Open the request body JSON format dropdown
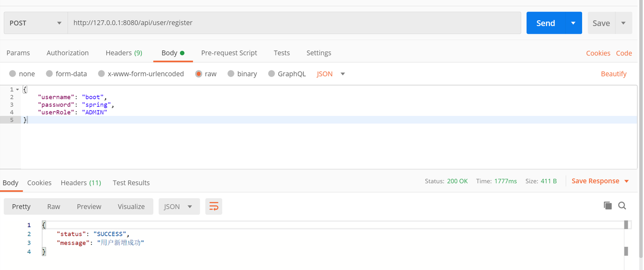Viewport: 644px width, 270px height. (x=331, y=74)
